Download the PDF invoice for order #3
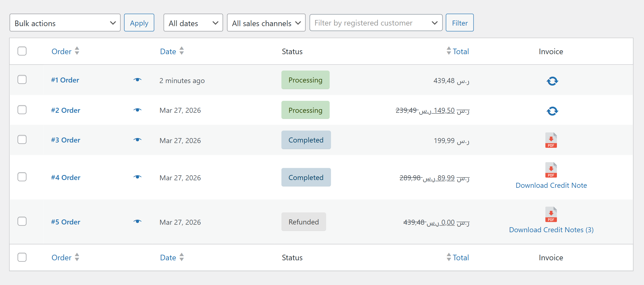 (551, 140)
